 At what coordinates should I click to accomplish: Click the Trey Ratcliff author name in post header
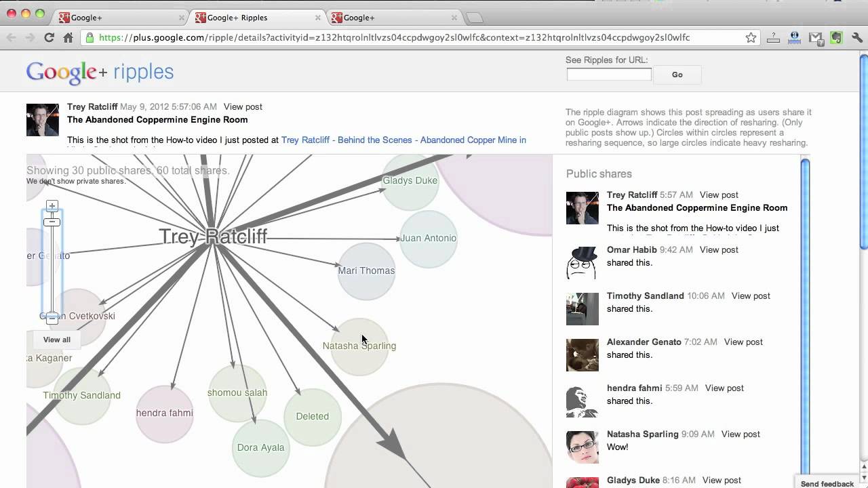coord(92,107)
